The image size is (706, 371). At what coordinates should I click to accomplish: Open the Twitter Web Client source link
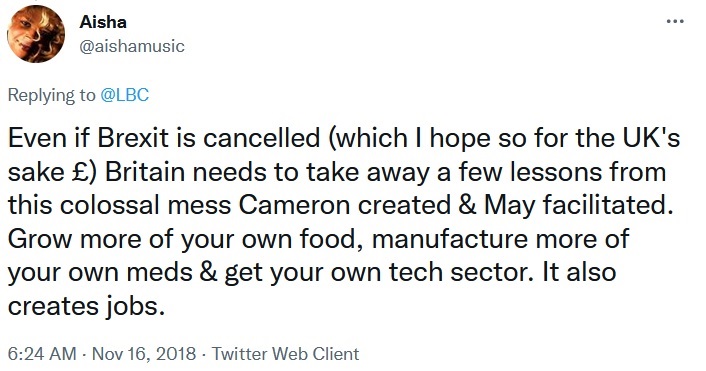tap(285, 353)
